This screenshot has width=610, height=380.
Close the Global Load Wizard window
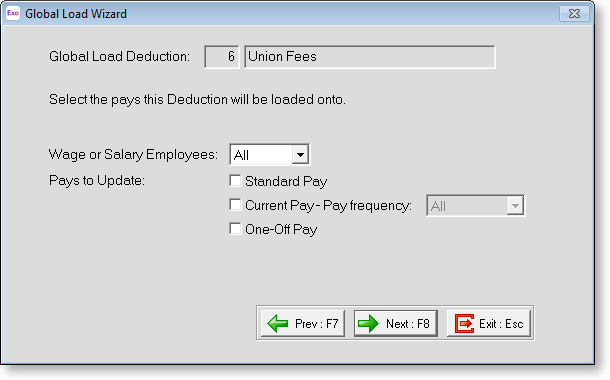click(x=574, y=14)
